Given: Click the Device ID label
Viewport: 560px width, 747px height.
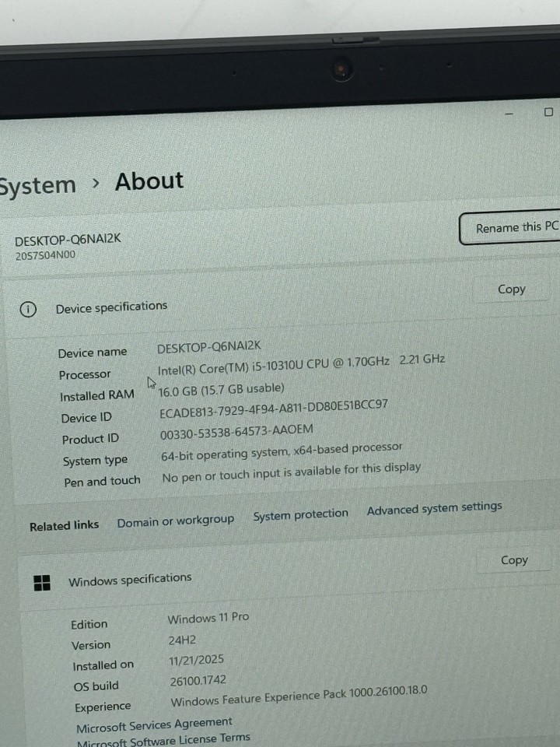Looking at the screenshot, I should click(x=86, y=418).
